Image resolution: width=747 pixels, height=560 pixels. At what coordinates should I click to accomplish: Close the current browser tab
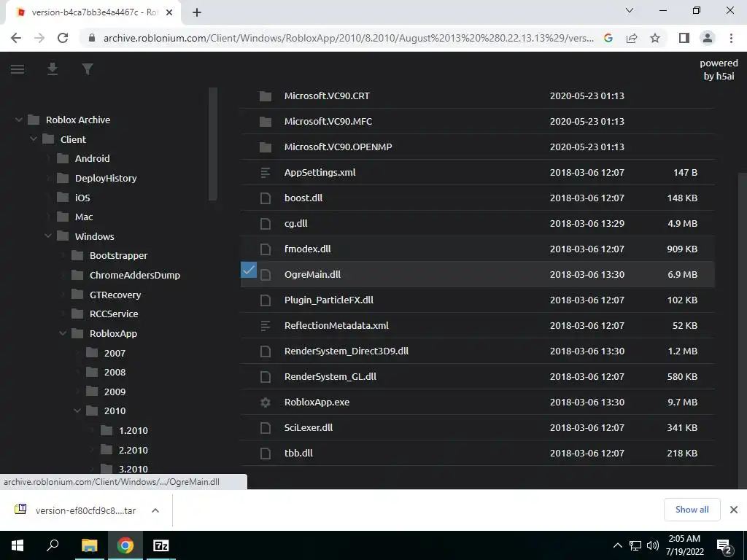tap(169, 13)
